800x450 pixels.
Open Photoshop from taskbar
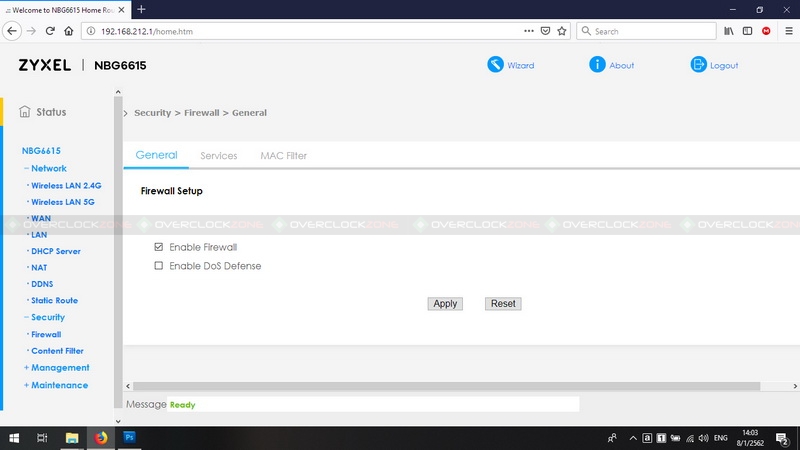point(129,437)
